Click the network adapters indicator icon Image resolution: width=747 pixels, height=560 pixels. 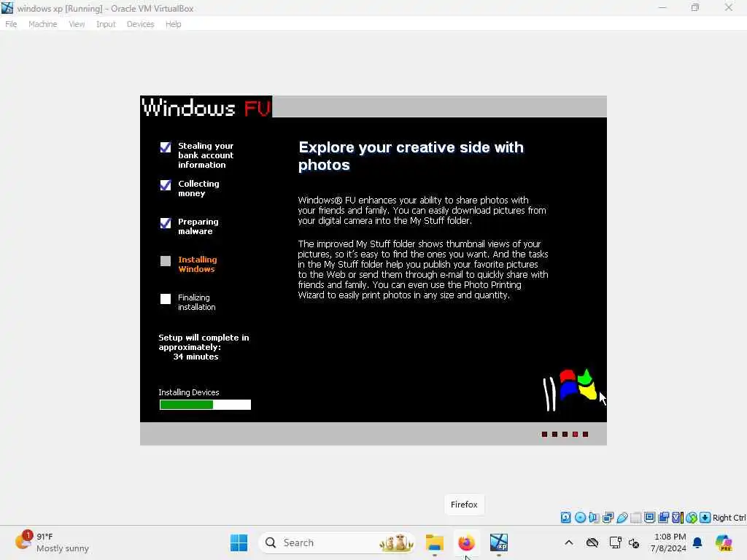tap(608, 518)
